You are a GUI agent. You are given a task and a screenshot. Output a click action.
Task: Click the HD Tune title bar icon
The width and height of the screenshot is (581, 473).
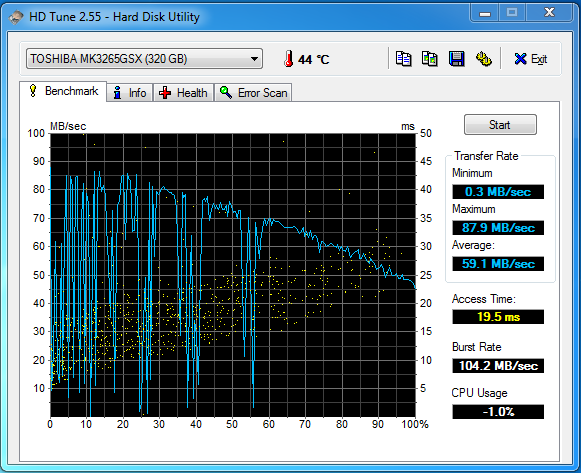pyautogui.click(x=16, y=17)
